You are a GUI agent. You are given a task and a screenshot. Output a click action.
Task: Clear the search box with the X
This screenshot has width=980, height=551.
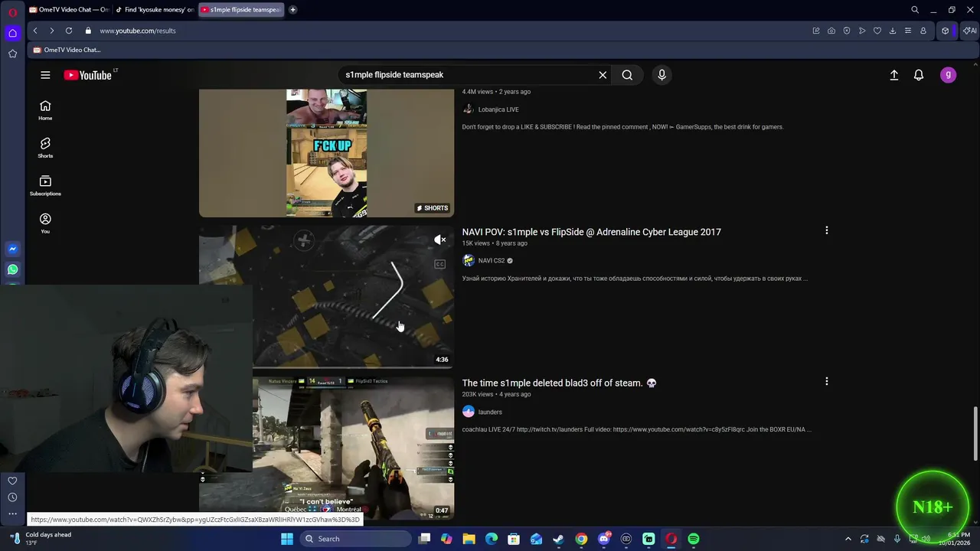[x=603, y=75]
